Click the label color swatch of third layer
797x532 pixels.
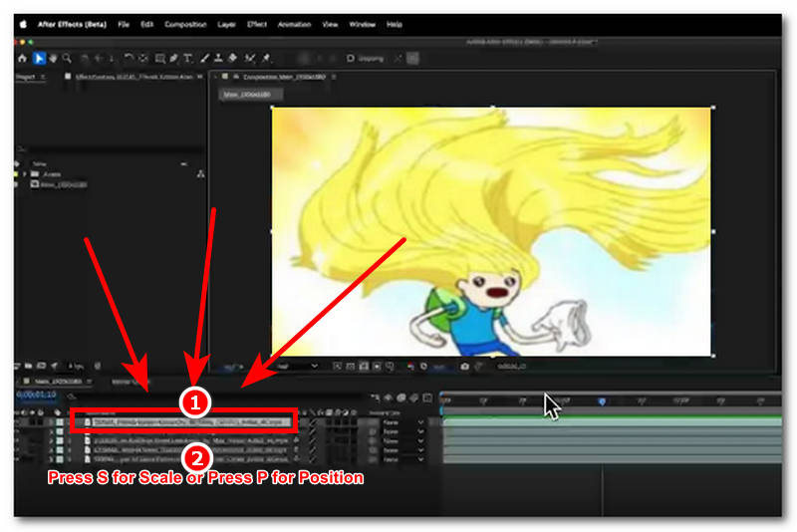[60, 440]
